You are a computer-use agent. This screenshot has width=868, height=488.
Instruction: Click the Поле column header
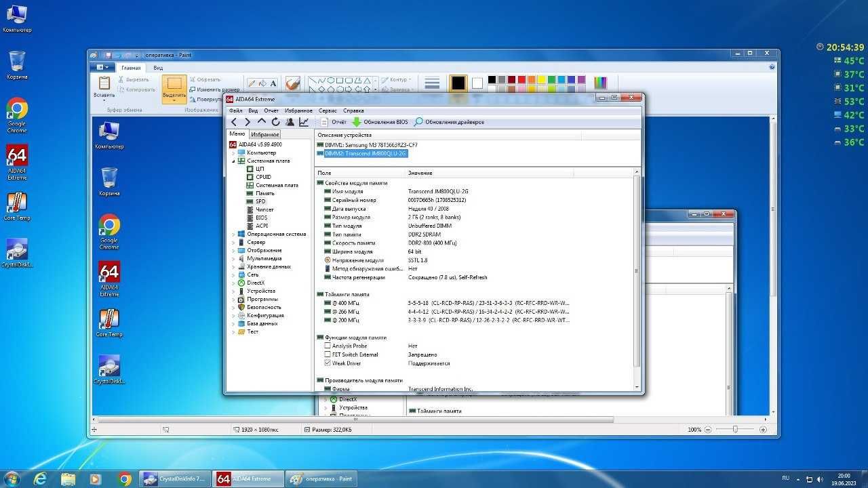tap(360, 173)
